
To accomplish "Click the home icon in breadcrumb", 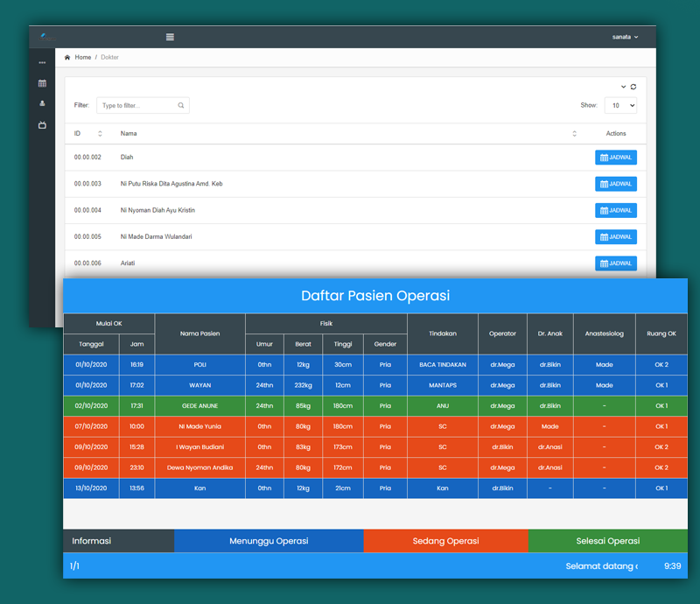I will pos(67,57).
